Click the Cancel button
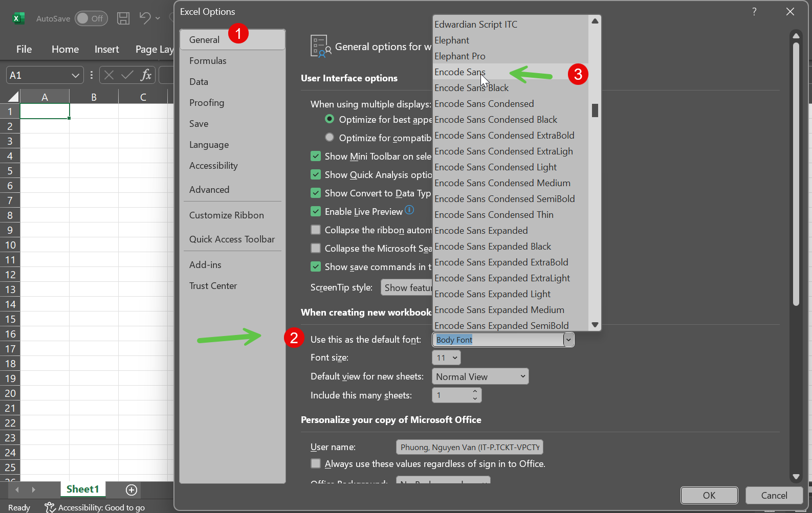 click(774, 495)
